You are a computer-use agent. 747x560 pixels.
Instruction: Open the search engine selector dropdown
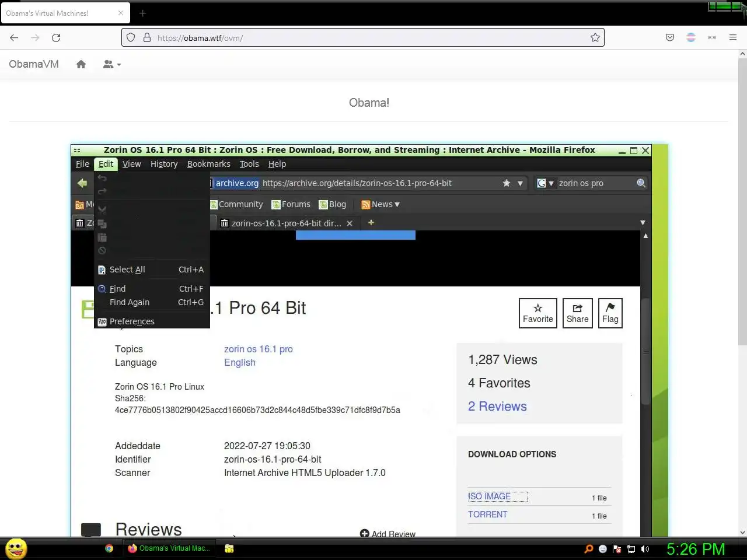[x=545, y=183]
